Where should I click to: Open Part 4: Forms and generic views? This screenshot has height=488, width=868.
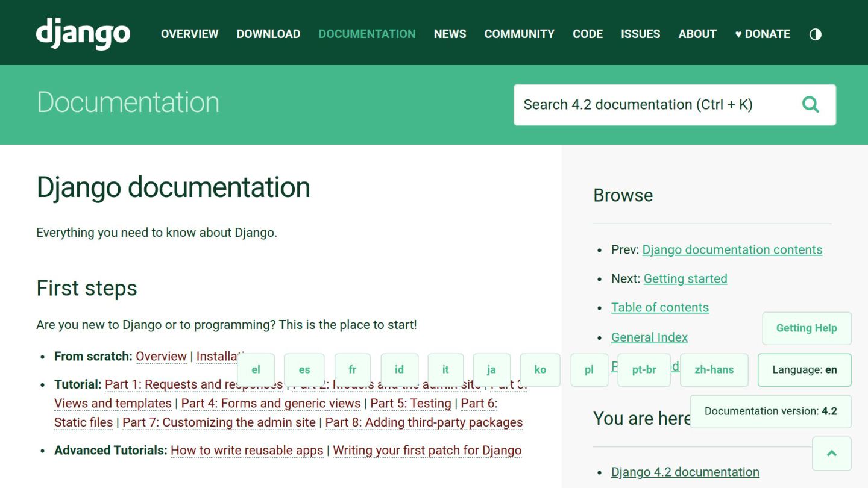pos(271,403)
